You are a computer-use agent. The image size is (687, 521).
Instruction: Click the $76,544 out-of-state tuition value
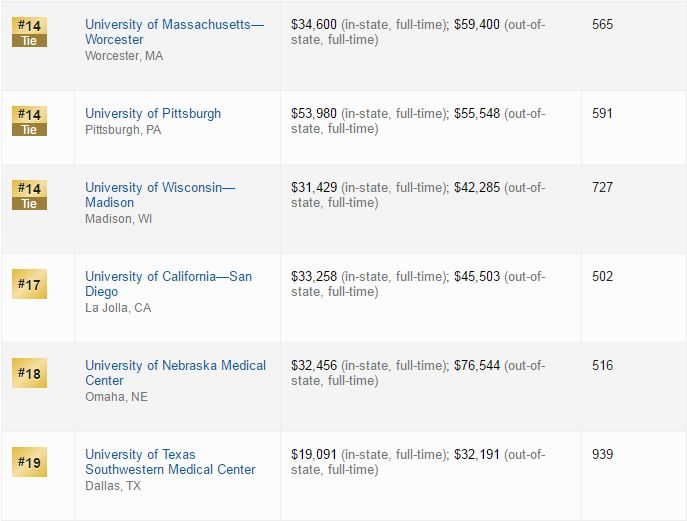point(477,365)
